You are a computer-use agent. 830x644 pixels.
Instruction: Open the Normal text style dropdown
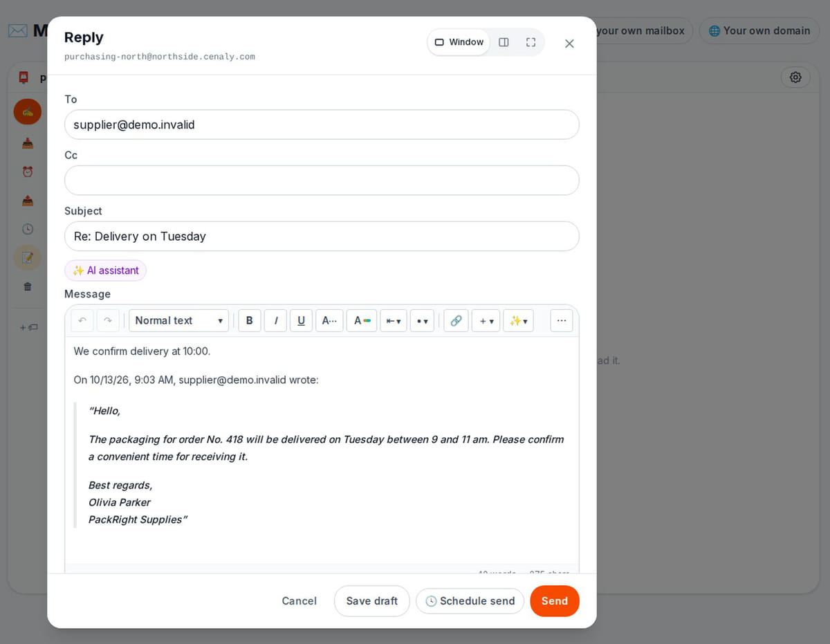click(178, 320)
